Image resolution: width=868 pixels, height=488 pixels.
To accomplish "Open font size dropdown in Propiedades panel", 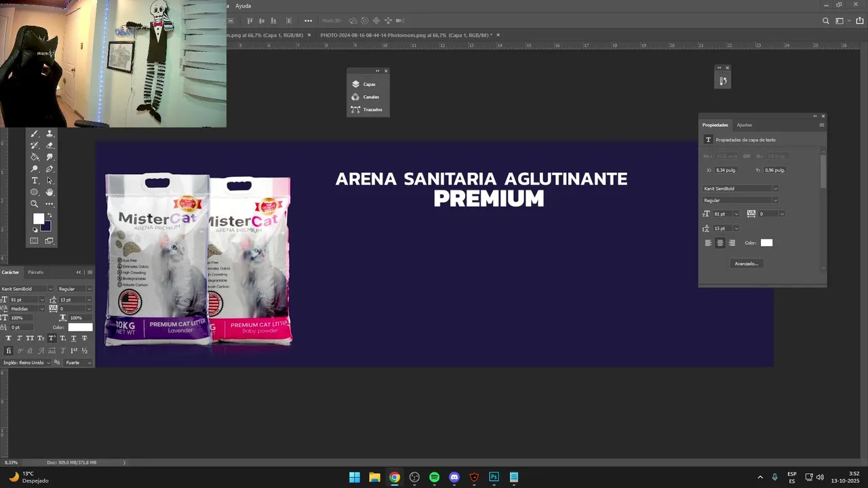I will pyautogui.click(x=736, y=214).
